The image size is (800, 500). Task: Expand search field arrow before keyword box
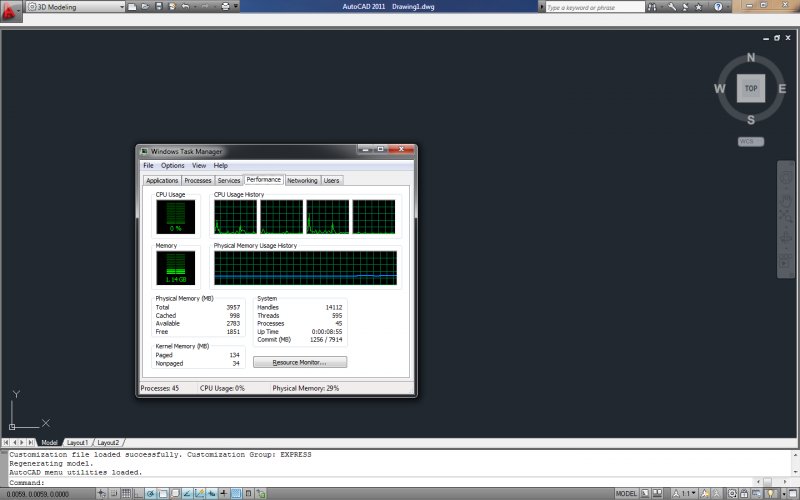[541, 7]
